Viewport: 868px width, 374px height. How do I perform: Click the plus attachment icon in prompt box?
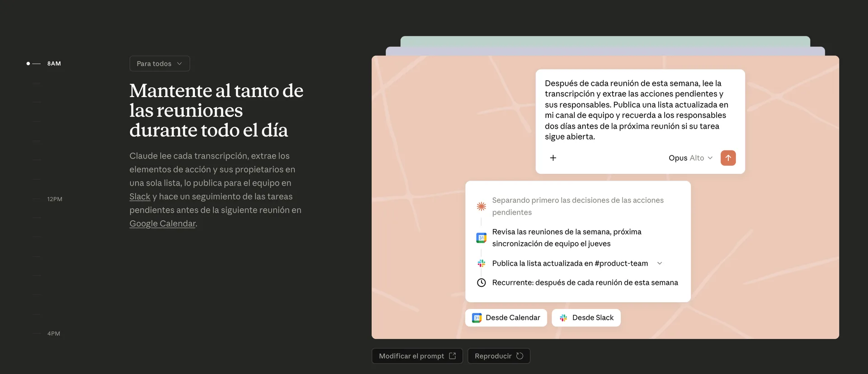click(553, 158)
